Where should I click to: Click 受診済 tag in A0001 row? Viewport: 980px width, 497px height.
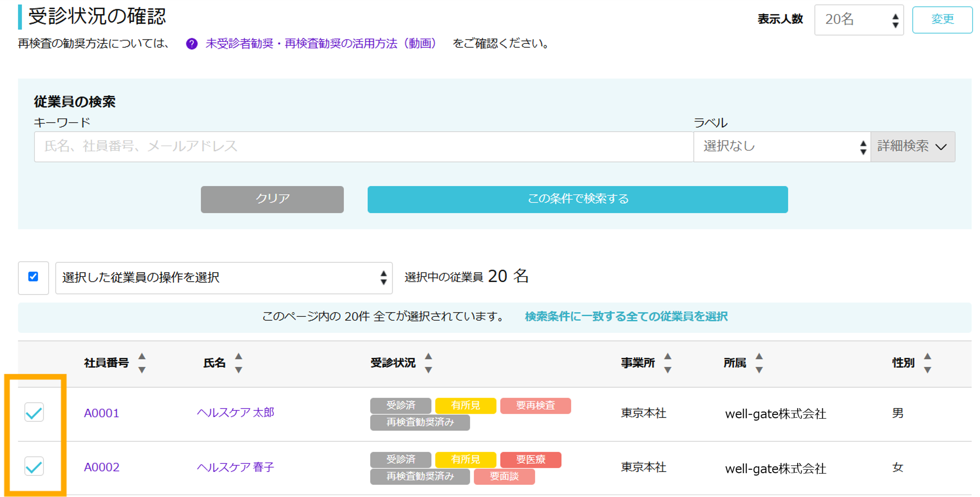[x=400, y=405]
